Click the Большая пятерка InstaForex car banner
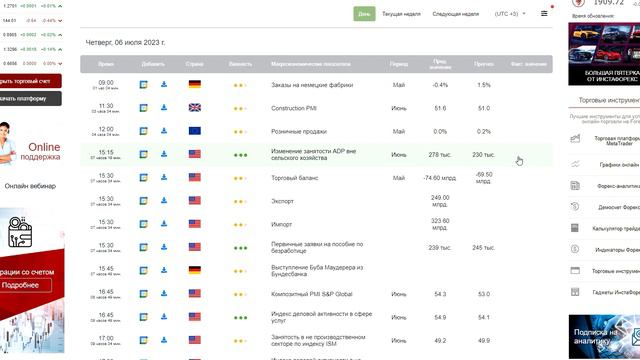Image resolution: width=640 pixels, height=360 pixels. coord(604,54)
